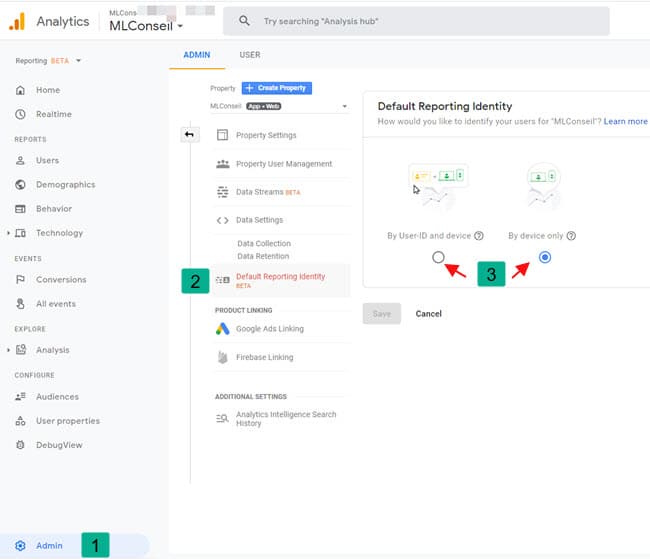Expand the Technology section arrow
Screen dimensions: 650x559
click(8, 233)
